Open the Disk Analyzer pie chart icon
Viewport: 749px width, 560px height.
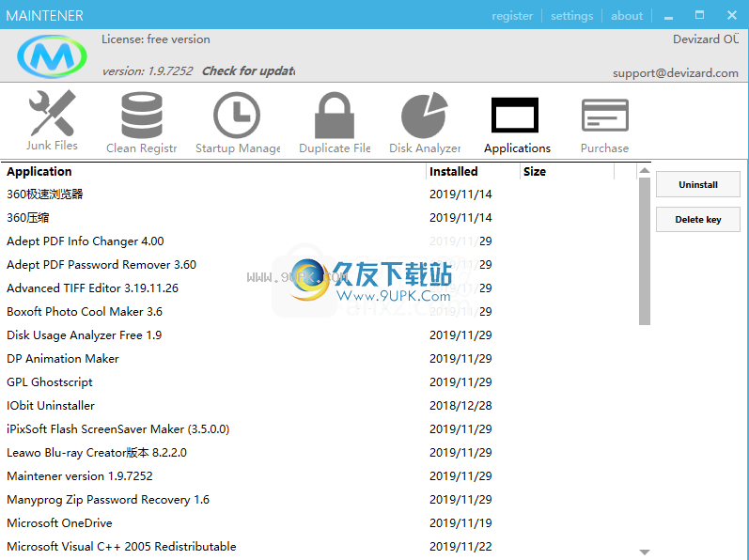coord(425,115)
